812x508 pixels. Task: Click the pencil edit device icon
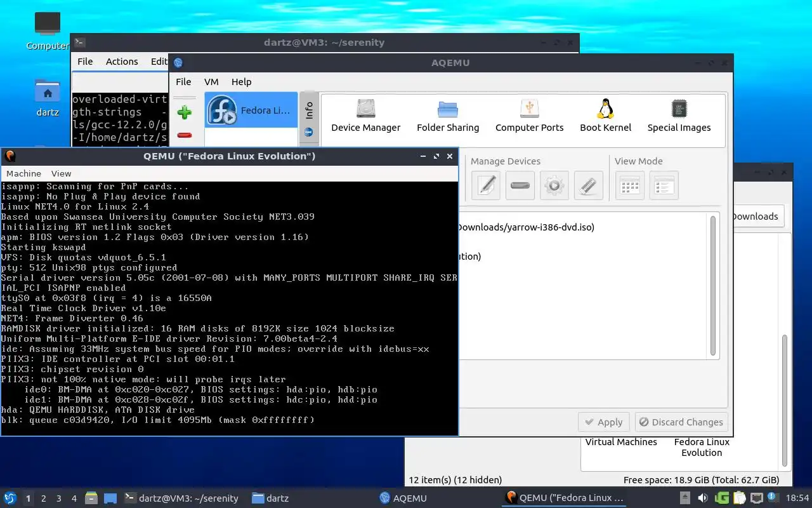[x=486, y=185]
